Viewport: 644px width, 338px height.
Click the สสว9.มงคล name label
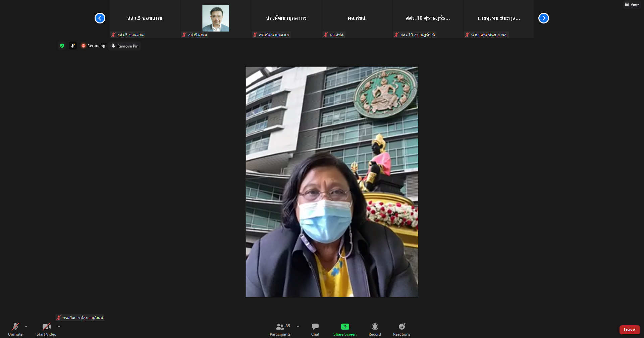click(195, 35)
